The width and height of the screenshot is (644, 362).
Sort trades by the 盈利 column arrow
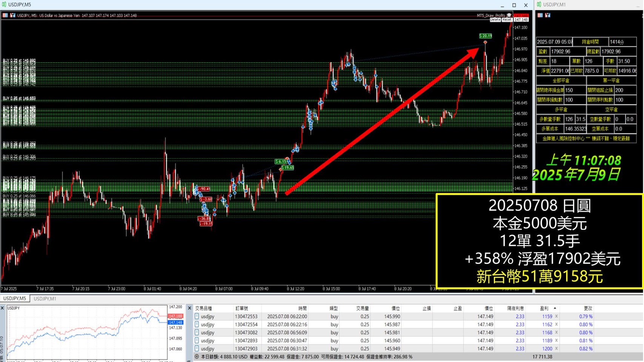[x=555, y=308]
